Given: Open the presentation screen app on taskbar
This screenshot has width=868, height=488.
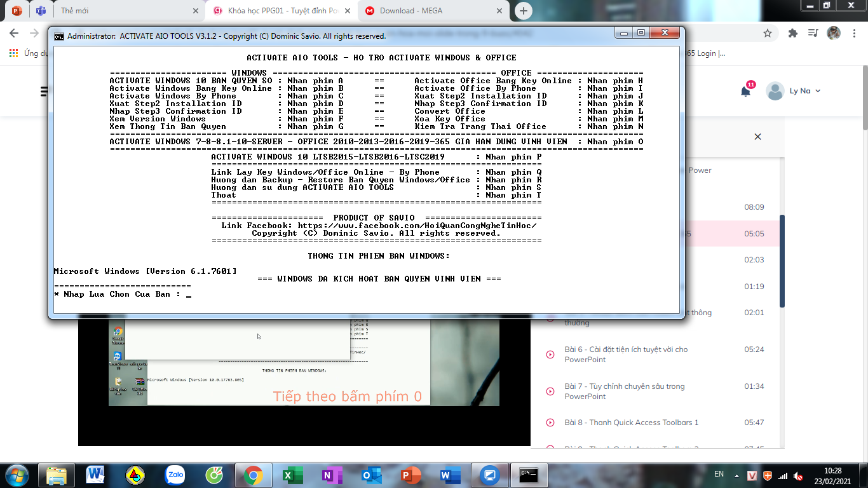Looking at the screenshot, I should point(490,475).
